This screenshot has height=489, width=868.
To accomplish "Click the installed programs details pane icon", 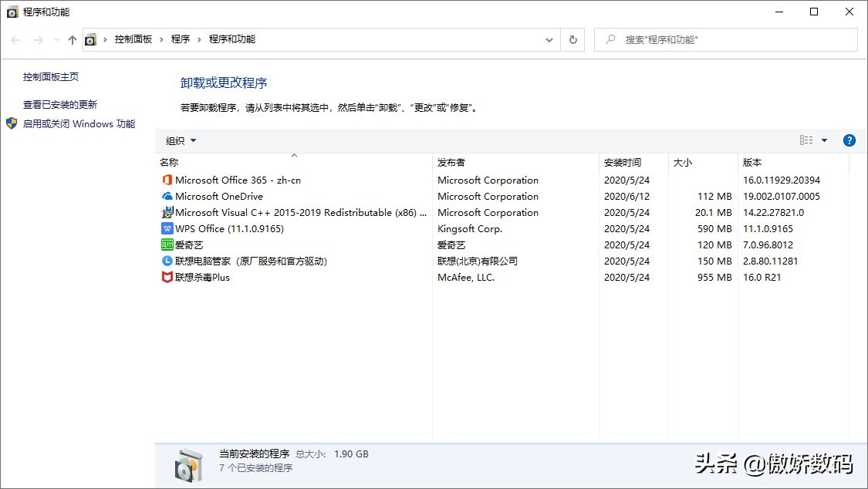I will (x=189, y=465).
